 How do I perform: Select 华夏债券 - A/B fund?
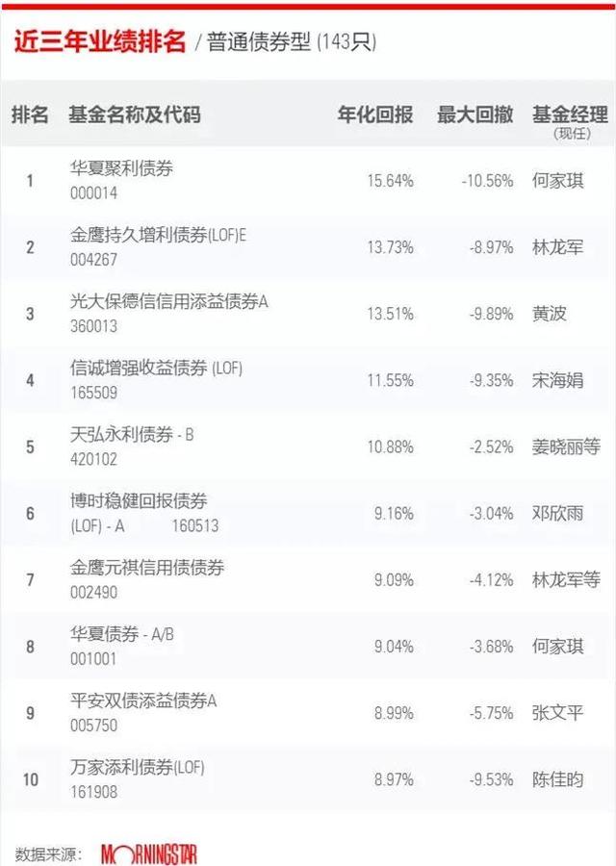click(x=122, y=634)
